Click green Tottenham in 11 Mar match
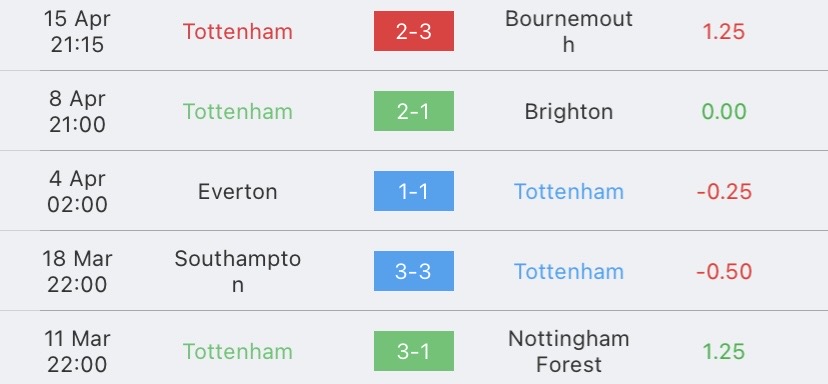Image resolution: width=828 pixels, height=384 pixels. [238, 351]
